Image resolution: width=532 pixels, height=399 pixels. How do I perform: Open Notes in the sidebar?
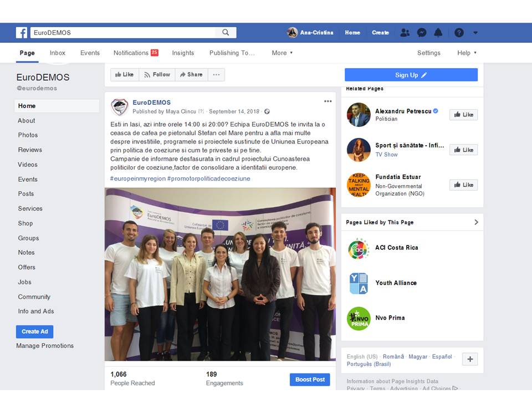point(26,253)
